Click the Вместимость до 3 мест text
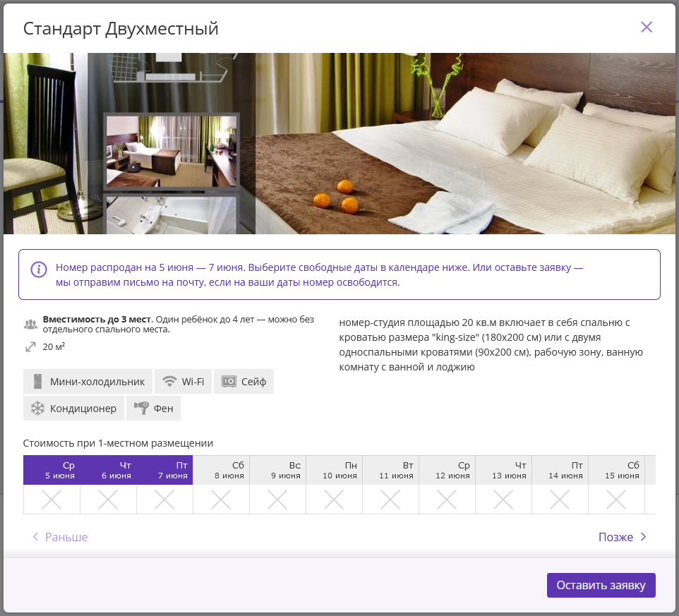Viewport: 679px width, 616px height. click(x=97, y=320)
